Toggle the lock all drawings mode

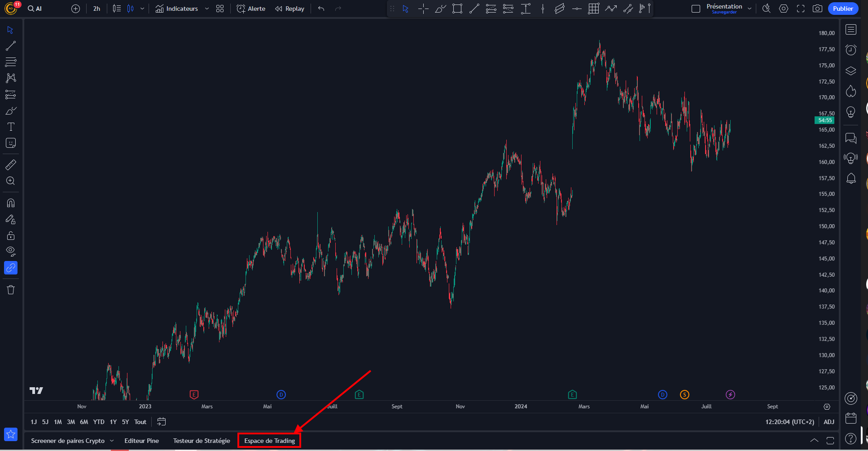pyautogui.click(x=11, y=235)
